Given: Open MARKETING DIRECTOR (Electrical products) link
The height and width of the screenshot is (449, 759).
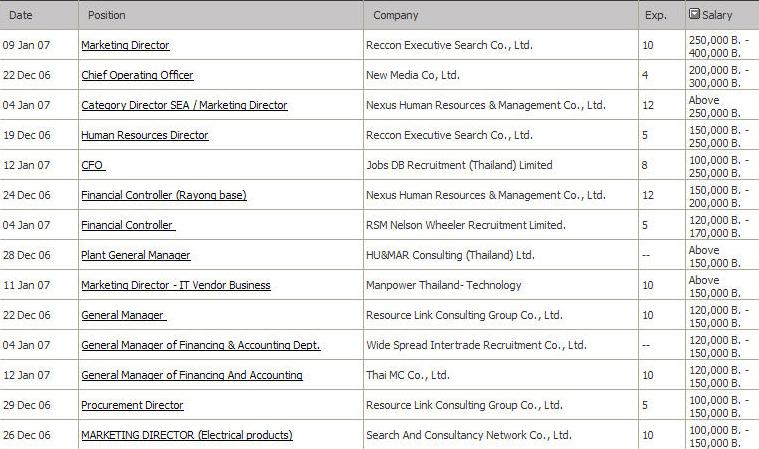Looking at the screenshot, I should coord(187,435).
